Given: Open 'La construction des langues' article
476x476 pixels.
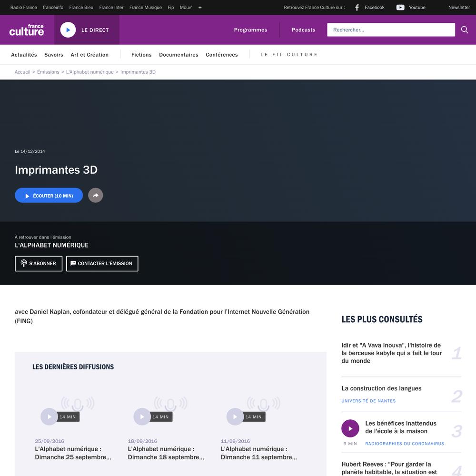Looking at the screenshot, I should click(x=381, y=388).
